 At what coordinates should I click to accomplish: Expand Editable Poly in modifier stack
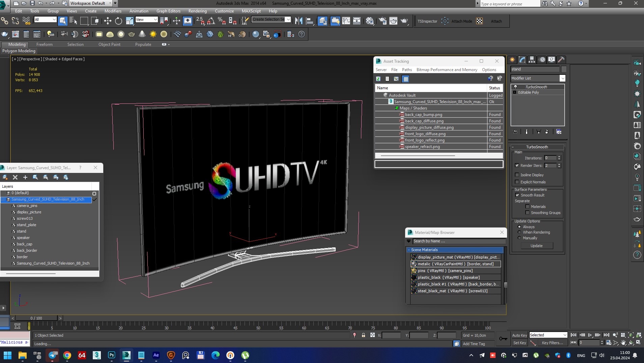click(514, 92)
